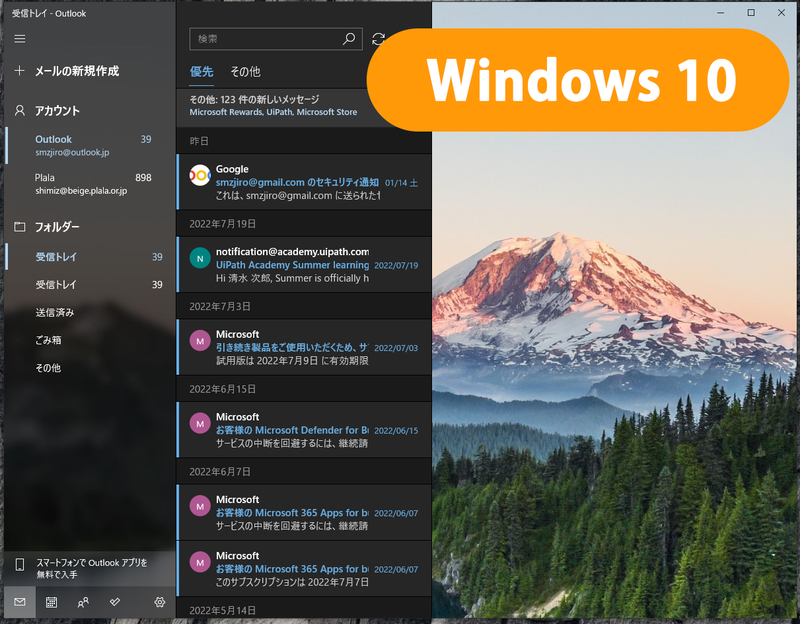Click the search magnifier icon
Viewport: 800px width, 624px height.
click(x=349, y=39)
